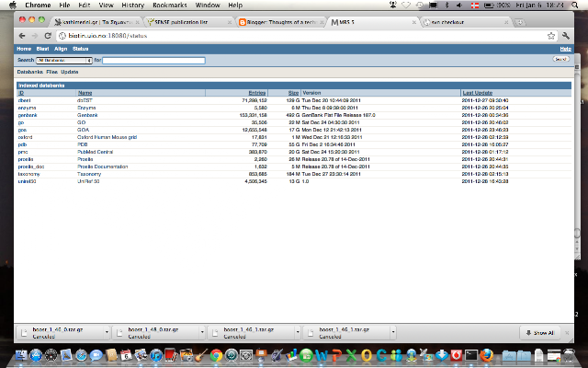Screen dimensions: 588x368
Task: Sort by Last Update column header
Action: click(477, 93)
